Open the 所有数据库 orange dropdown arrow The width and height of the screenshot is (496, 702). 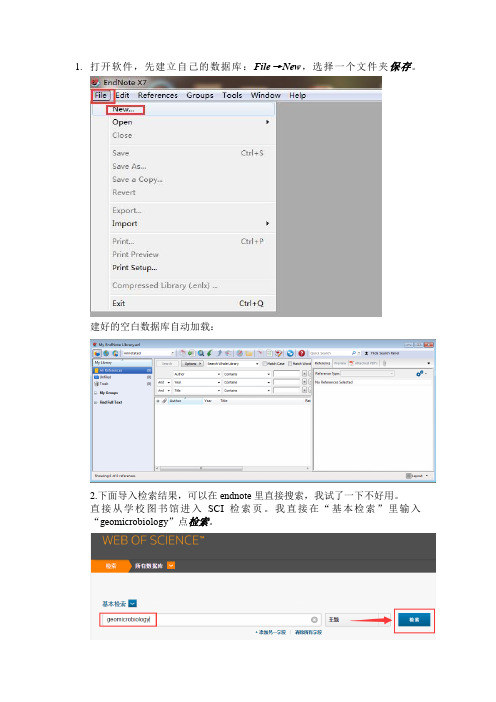[171, 566]
